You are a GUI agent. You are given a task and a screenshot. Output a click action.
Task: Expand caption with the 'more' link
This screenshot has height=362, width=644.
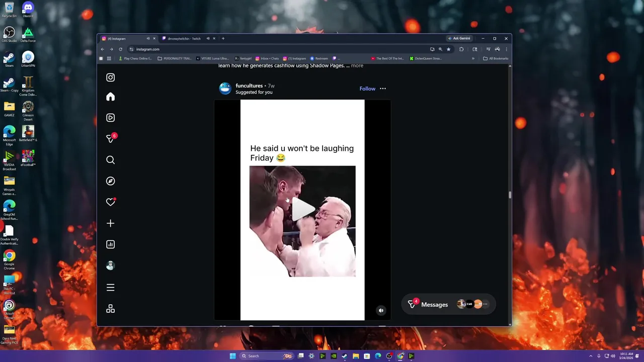pos(357,66)
